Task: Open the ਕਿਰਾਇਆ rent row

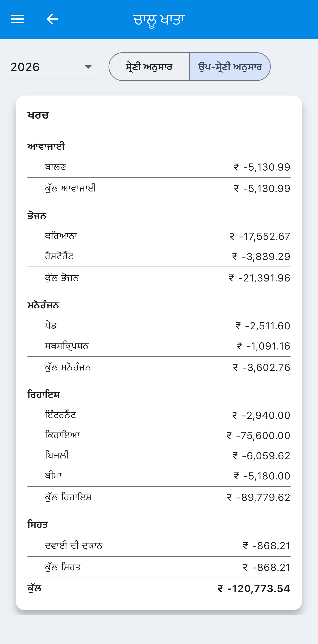Action: [x=159, y=435]
